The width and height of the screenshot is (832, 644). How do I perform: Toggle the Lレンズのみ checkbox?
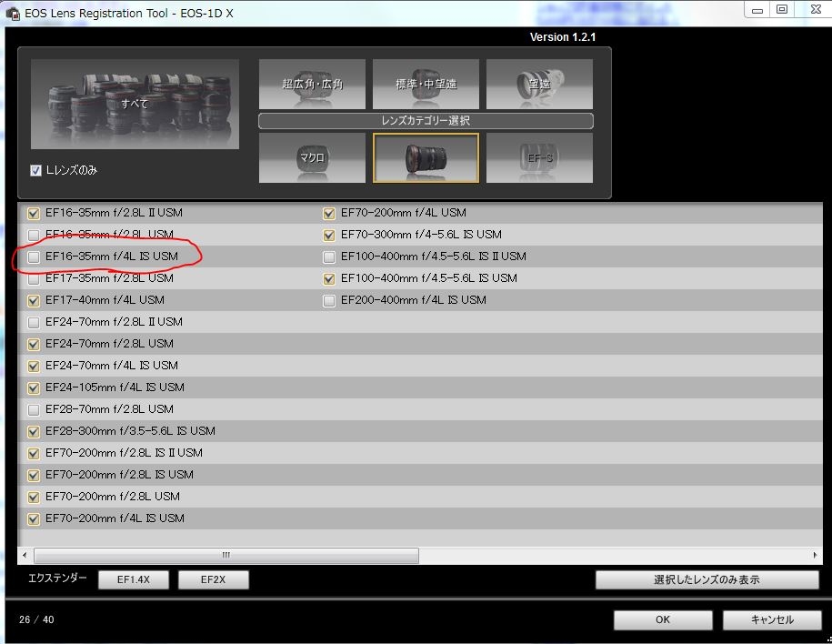pyautogui.click(x=35, y=170)
